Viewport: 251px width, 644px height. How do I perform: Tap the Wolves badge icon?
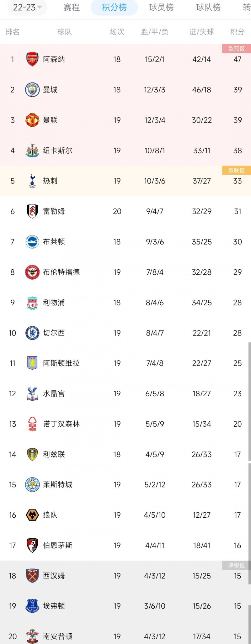(32, 515)
